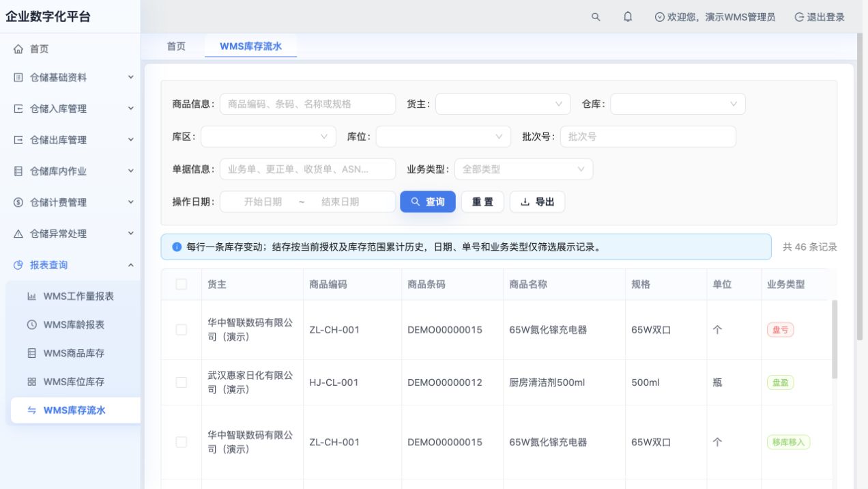The image size is (868, 489).
Task: Click the 查询 search button
Action: (428, 201)
